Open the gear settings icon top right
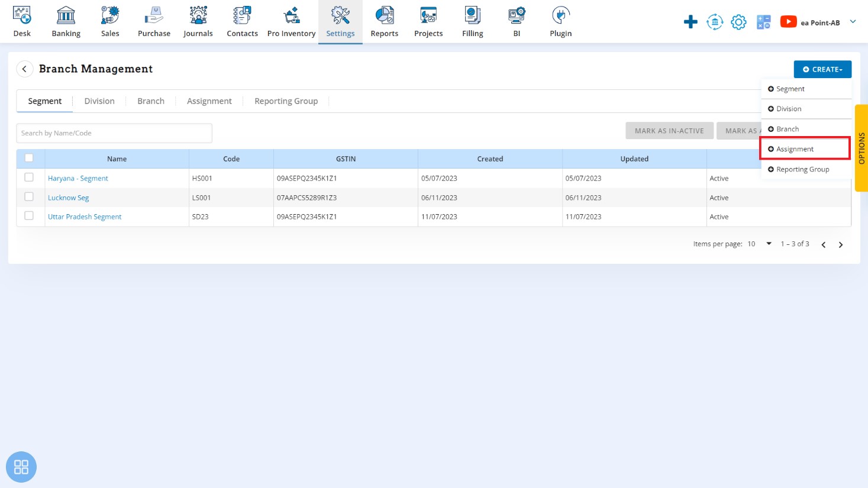 (x=738, y=22)
